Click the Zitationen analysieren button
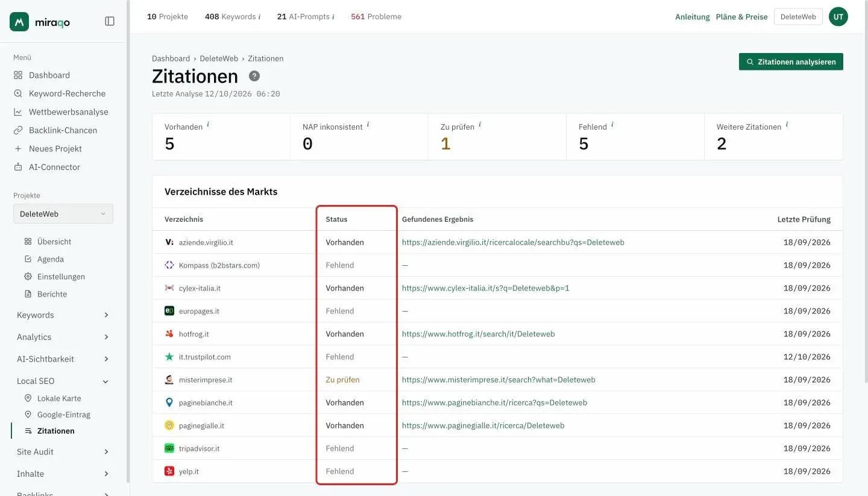868x496 pixels. pyautogui.click(x=791, y=61)
